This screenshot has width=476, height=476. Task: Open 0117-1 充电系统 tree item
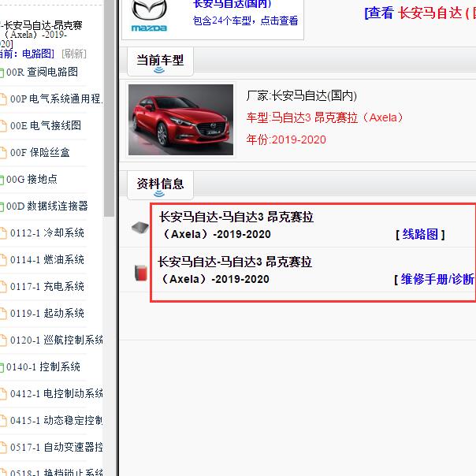pyautogui.click(x=47, y=286)
